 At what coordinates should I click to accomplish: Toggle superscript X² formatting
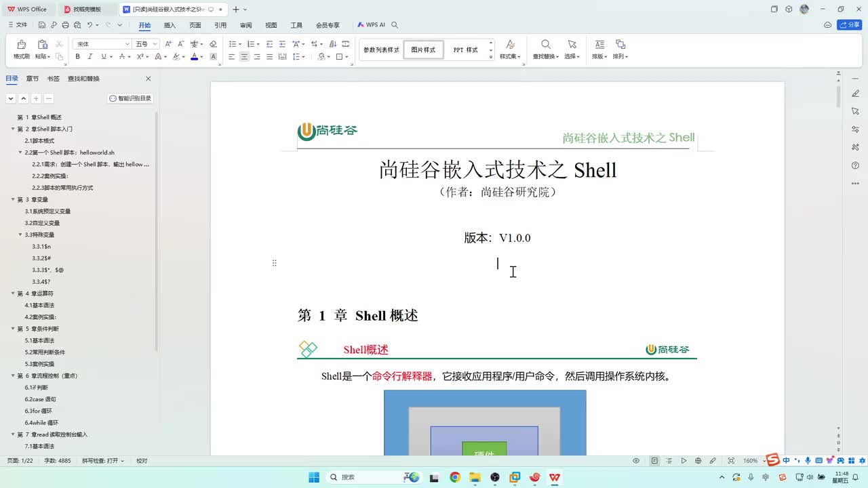coord(140,57)
